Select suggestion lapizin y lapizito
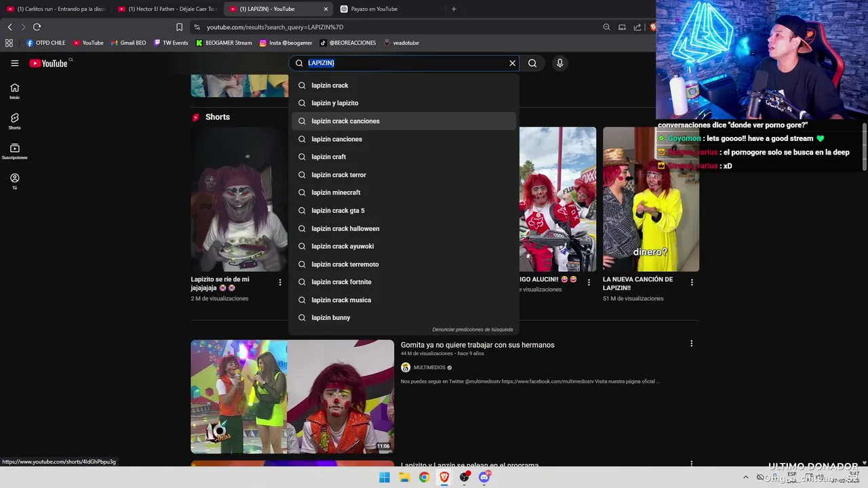 (x=403, y=103)
